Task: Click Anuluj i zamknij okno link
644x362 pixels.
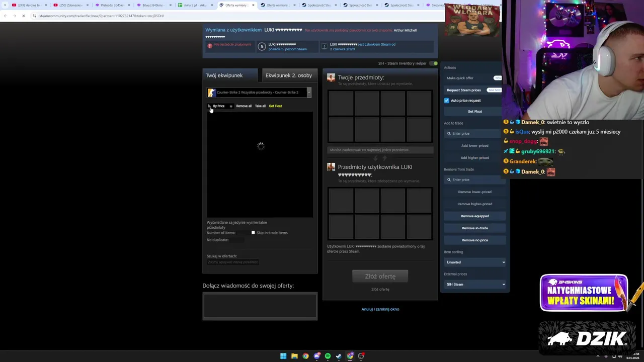Action: [x=380, y=309]
